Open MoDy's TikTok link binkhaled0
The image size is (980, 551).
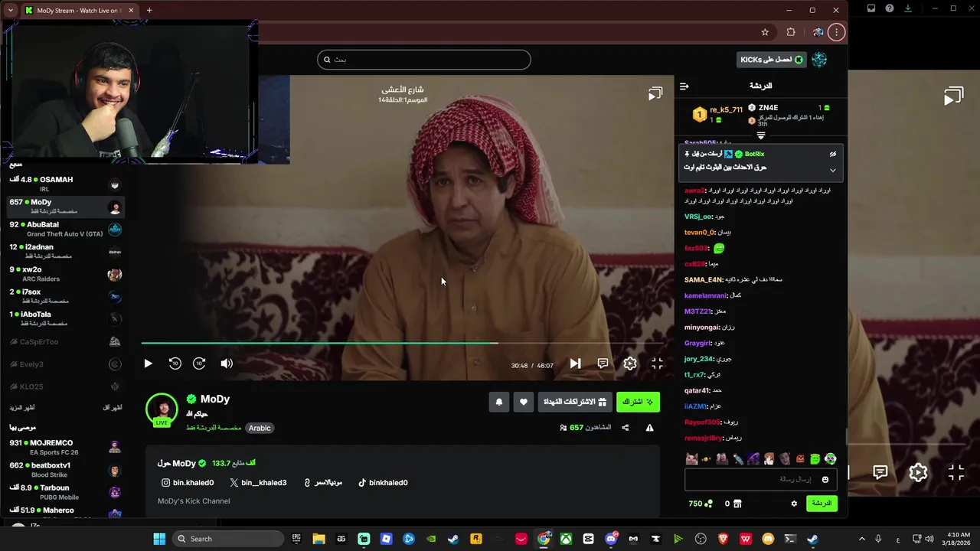pos(383,483)
